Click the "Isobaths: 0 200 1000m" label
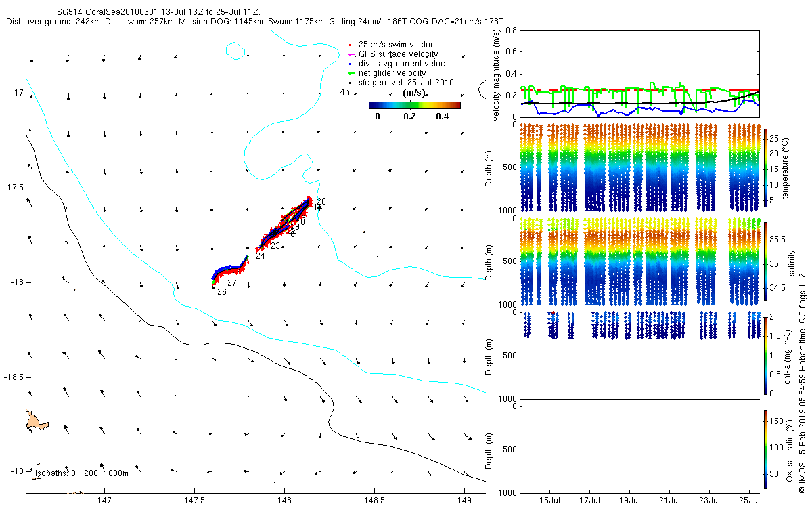The width and height of the screenshot is (812, 508). tap(81, 473)
